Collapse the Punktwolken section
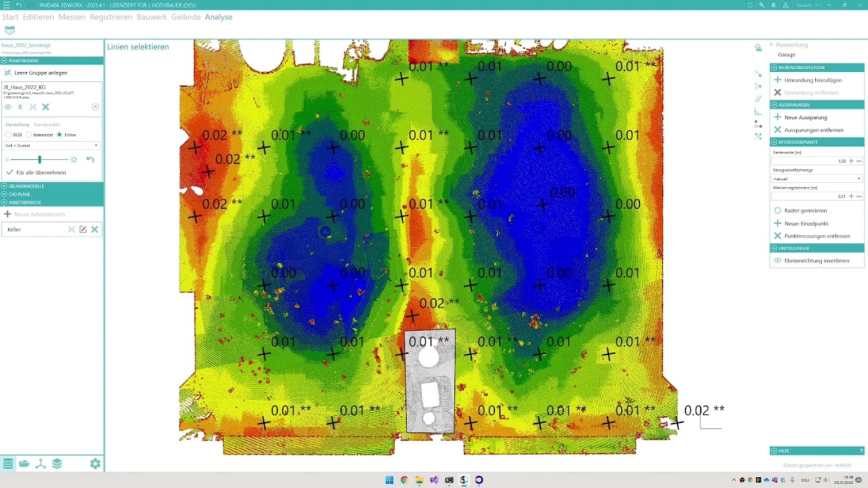 (x=52, y=61)
